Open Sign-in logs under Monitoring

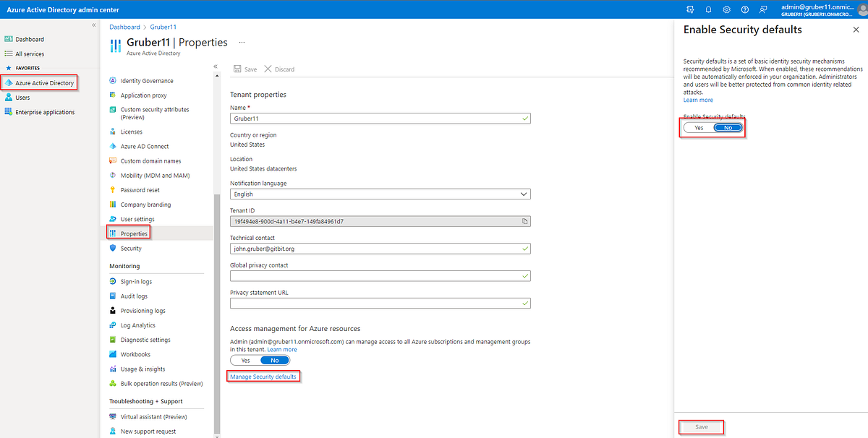(137, 281)
